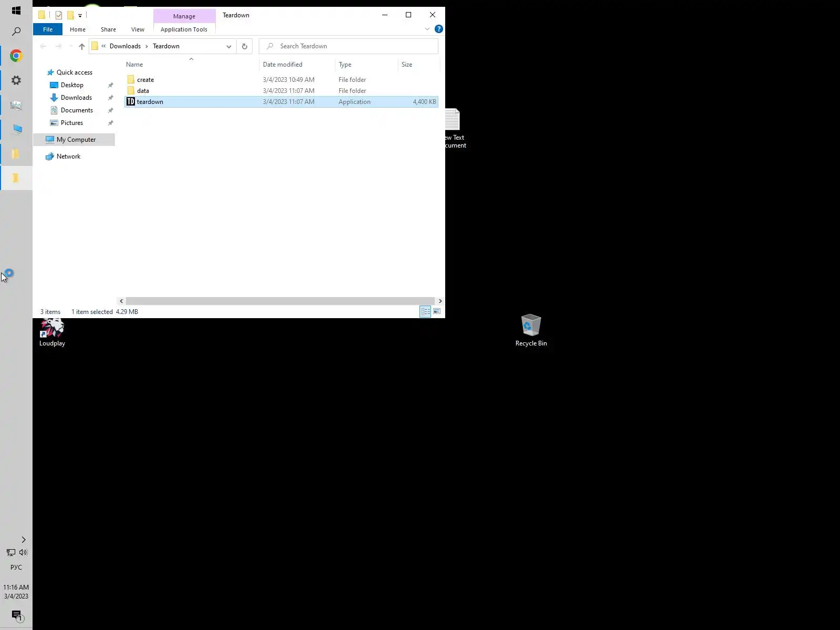Open the Windows Start menu
The height and width of the screenshot is (630, 840).
(16, 10)
